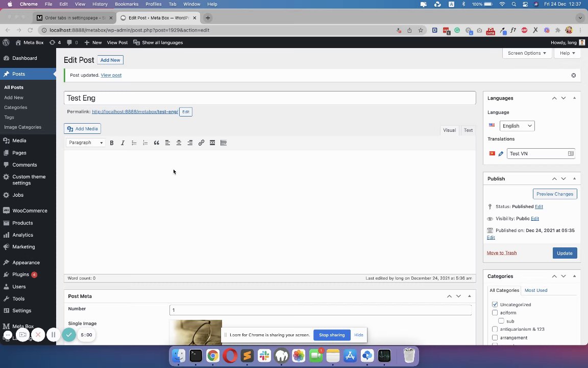
Task: Collapse the Post Meta panel
Action: [469, 296]
